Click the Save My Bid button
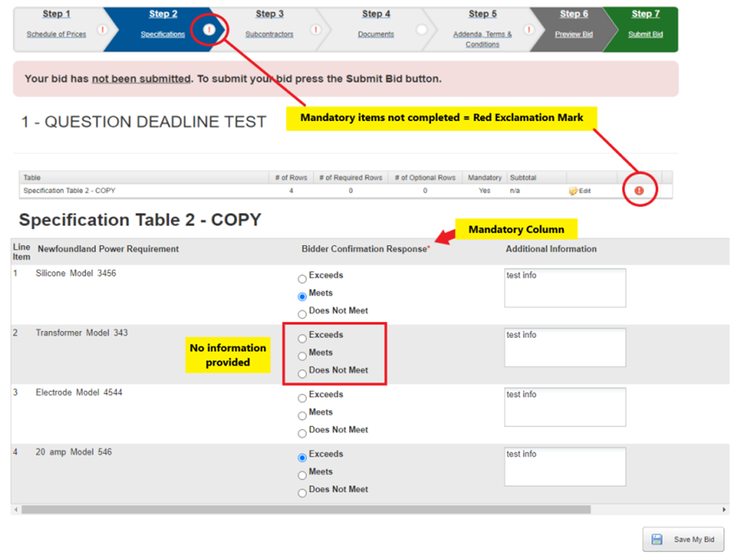Image resolution: width=740 pixels, height=560 pixels. [x=683, y=539]
